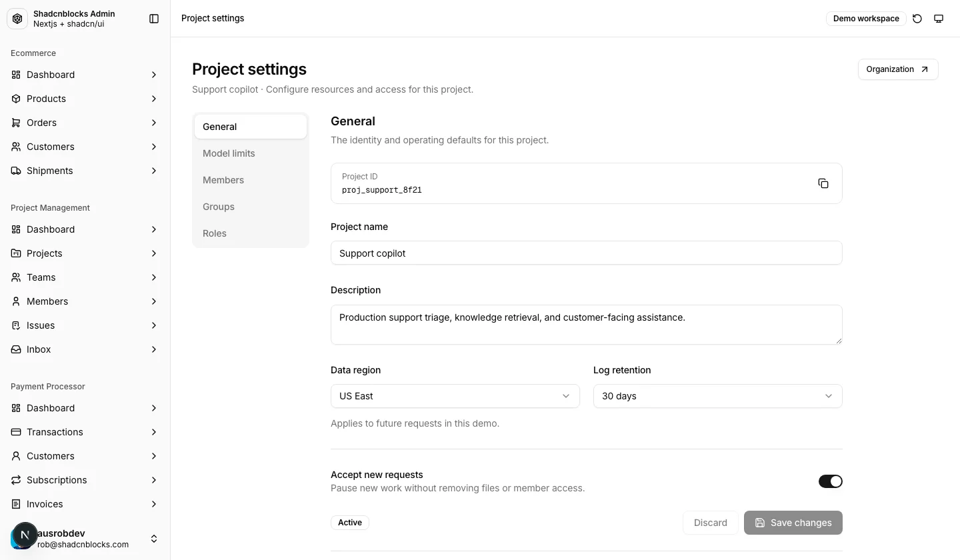Click the Shadcnblocks Admin logo icon
960x560 pixels.
click(x=17, y=19)
